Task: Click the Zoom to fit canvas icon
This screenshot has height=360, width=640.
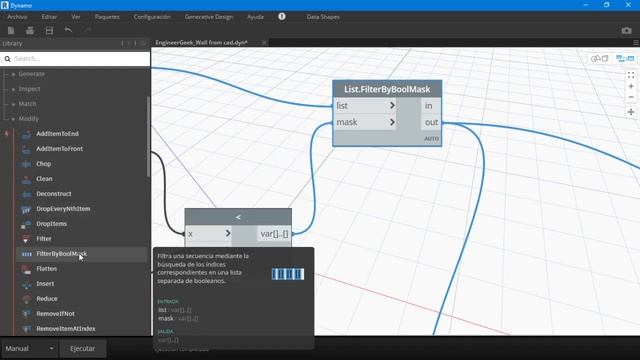Action: click(631, 75)
